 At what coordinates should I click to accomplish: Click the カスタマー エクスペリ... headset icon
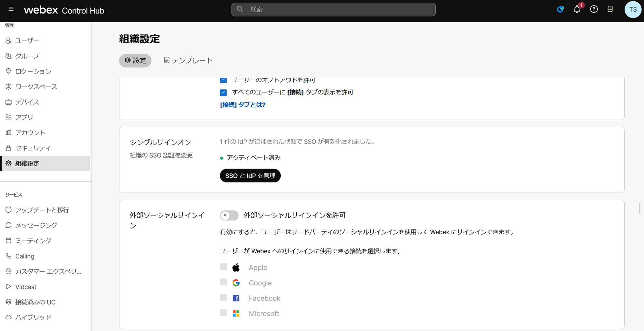(x=9, y=271)
